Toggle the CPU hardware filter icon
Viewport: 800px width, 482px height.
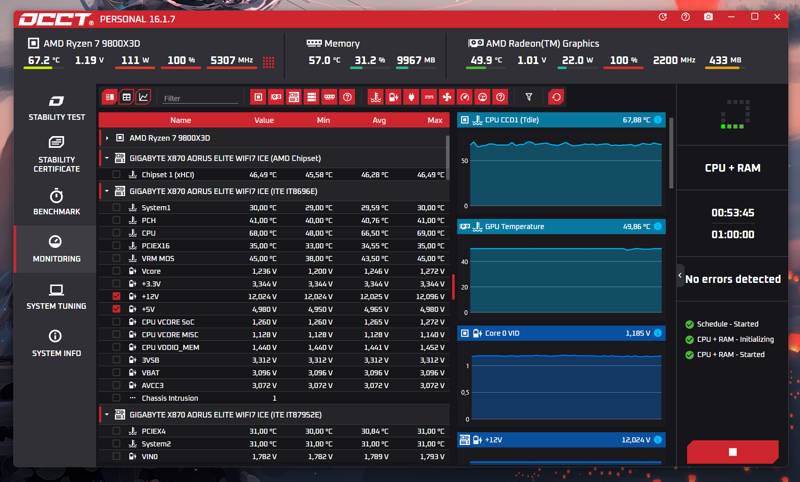point(259,97)
